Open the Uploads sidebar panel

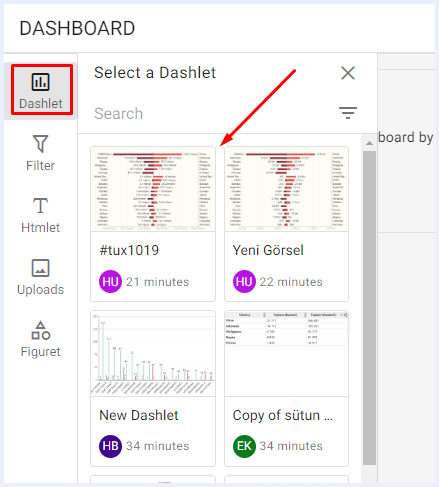pyautogui.click(x=41, y=277)
